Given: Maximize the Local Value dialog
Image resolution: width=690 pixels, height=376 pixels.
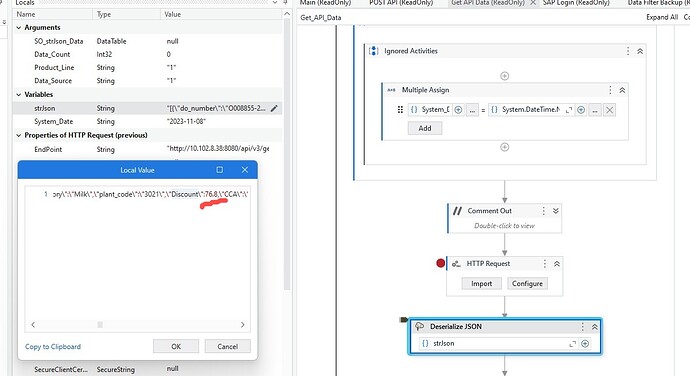Looking at the screenshot, I should tap(220, 170).
